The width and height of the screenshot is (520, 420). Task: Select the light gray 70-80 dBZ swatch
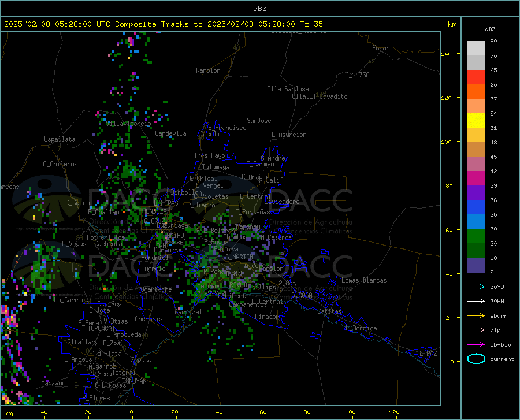pyautogui.click(x=476, y=48)
